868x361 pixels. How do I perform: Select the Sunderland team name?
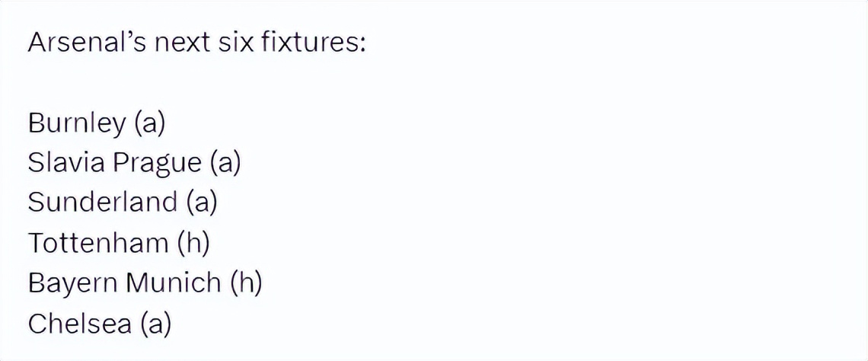tap(103, 203)
